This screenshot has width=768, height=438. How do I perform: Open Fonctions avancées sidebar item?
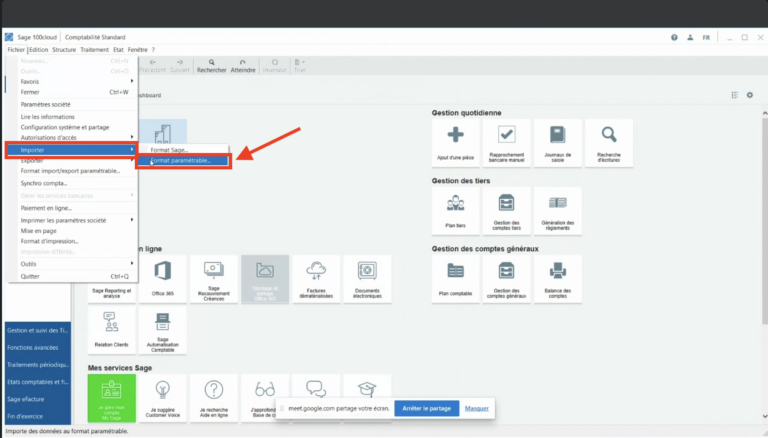tap(38, 347)
